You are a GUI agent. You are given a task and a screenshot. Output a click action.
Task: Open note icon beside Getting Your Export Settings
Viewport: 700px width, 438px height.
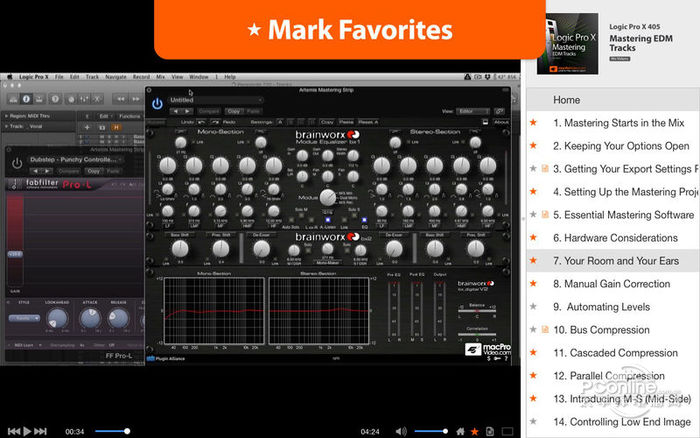(545, 168)
